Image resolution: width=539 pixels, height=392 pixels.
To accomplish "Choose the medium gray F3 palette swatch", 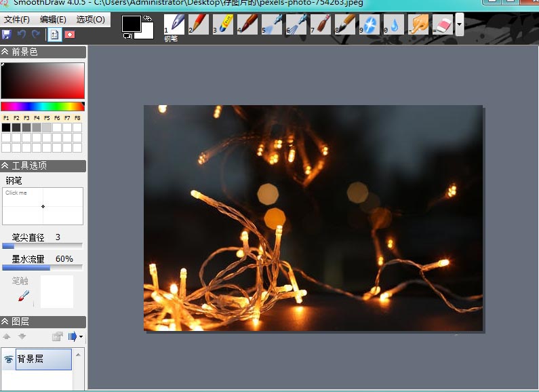I will (x=26, y=128).
